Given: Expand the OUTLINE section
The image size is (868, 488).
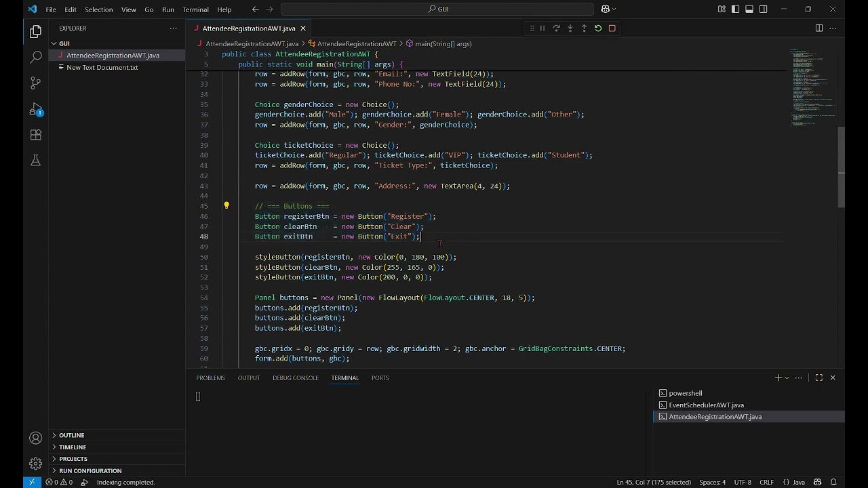Looking at the screenshot, I should [x=117, y=435].
